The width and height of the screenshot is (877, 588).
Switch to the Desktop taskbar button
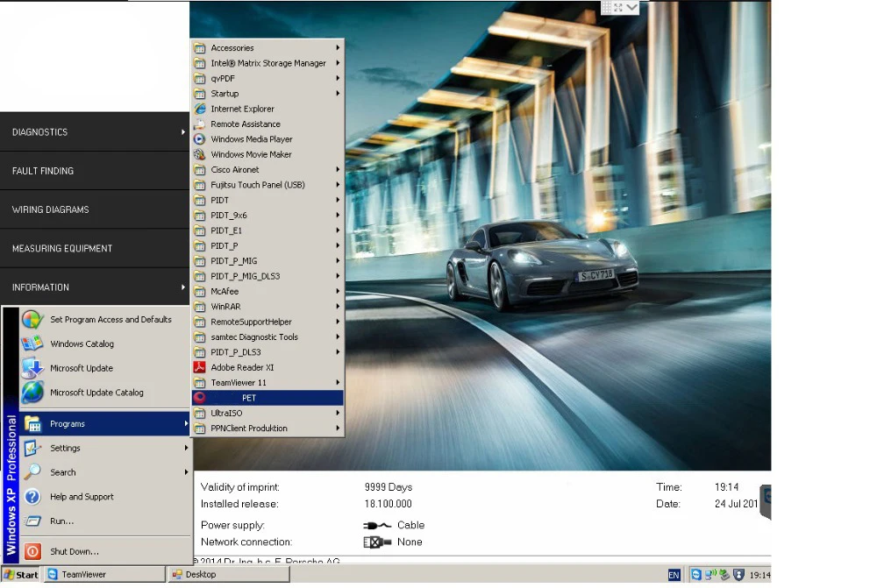[228, 575]
